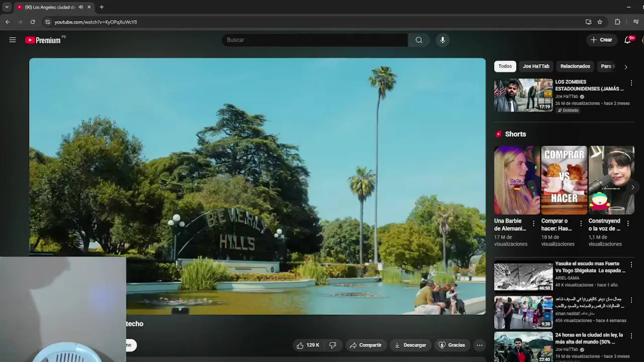
Task: Click the search magnifier button
Action: pyautogui.click(x=419, y=40)
